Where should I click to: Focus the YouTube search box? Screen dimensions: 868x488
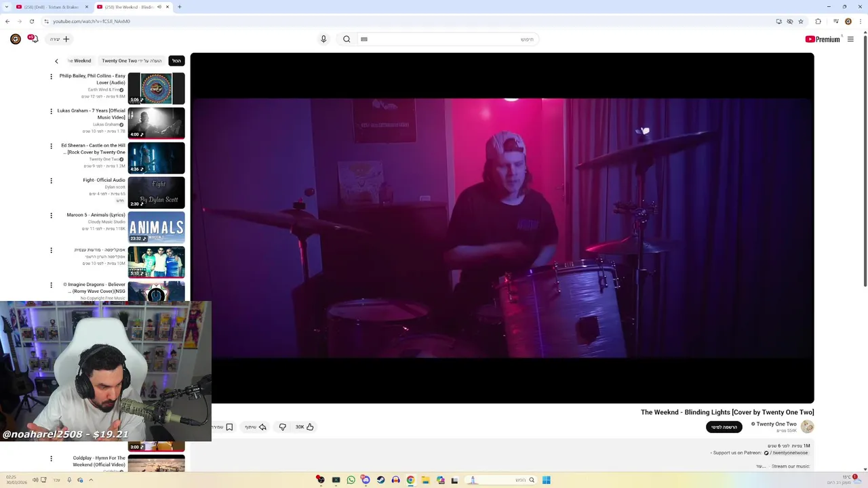point(448,39)
